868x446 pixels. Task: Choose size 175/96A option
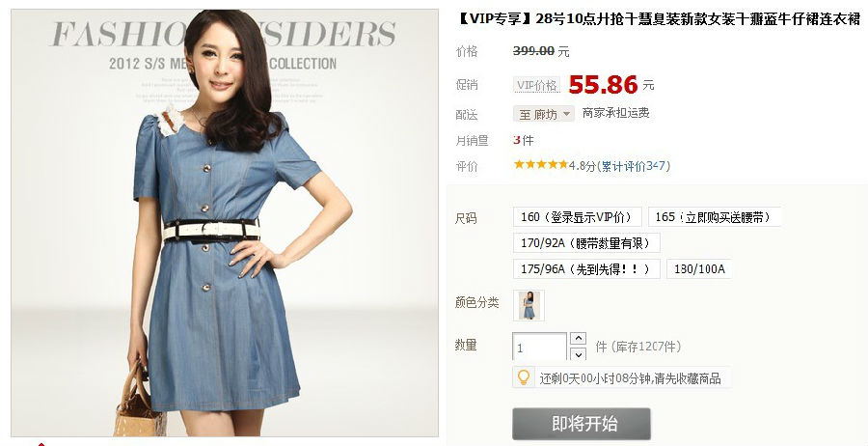pyautogui.click(x=586, y=269)
